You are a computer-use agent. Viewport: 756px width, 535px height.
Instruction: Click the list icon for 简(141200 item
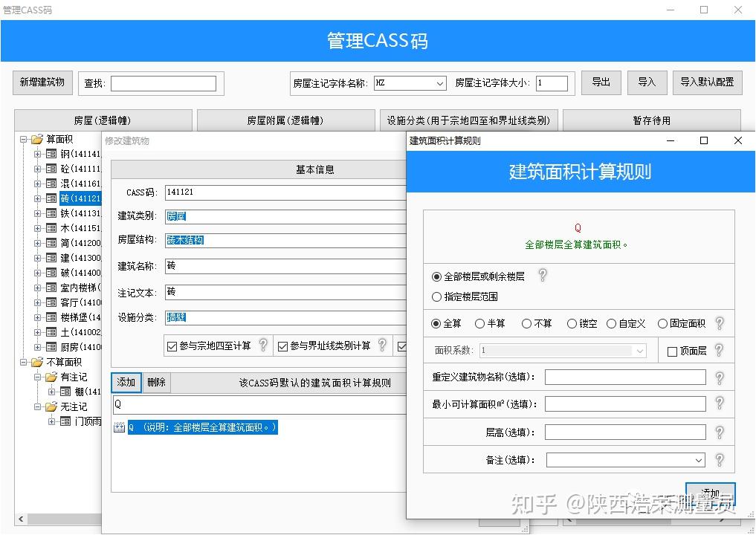pos(51,243)
